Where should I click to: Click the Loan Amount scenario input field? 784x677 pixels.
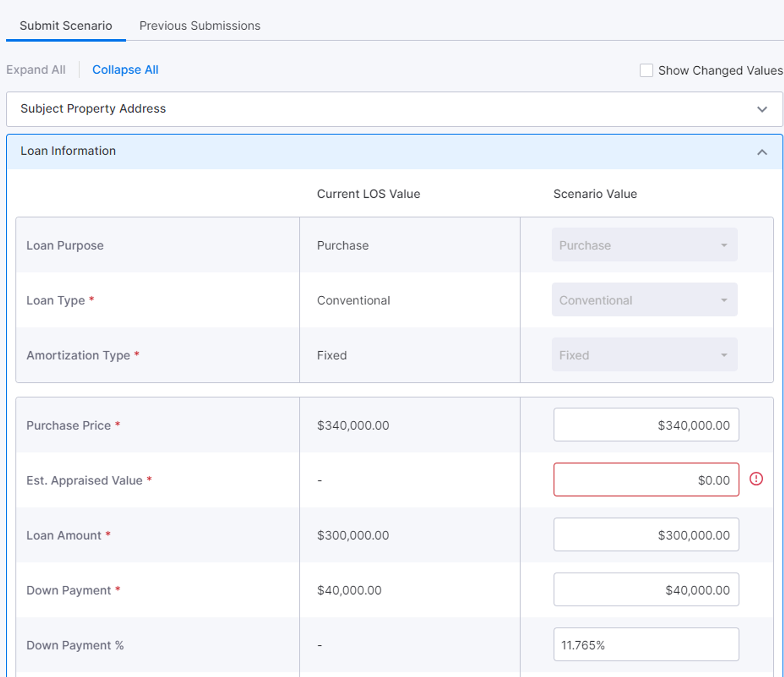coord(646,535)
